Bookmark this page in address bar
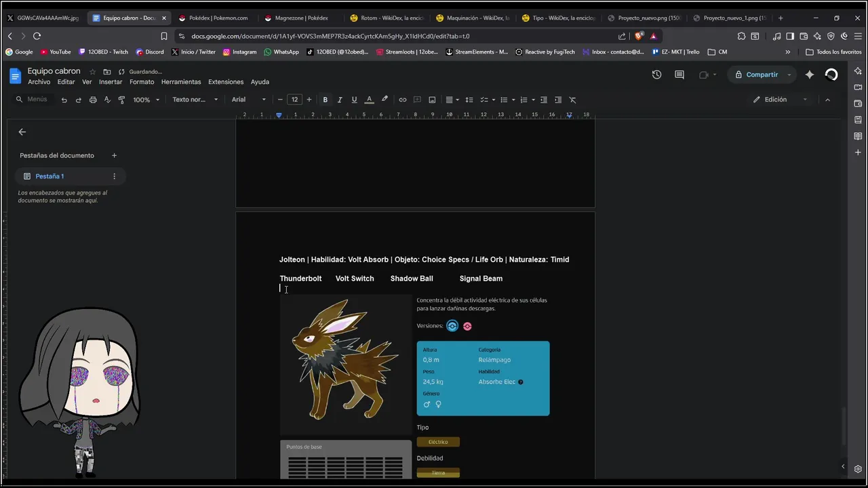The image size is (868, 488). (x=164, y=36)
